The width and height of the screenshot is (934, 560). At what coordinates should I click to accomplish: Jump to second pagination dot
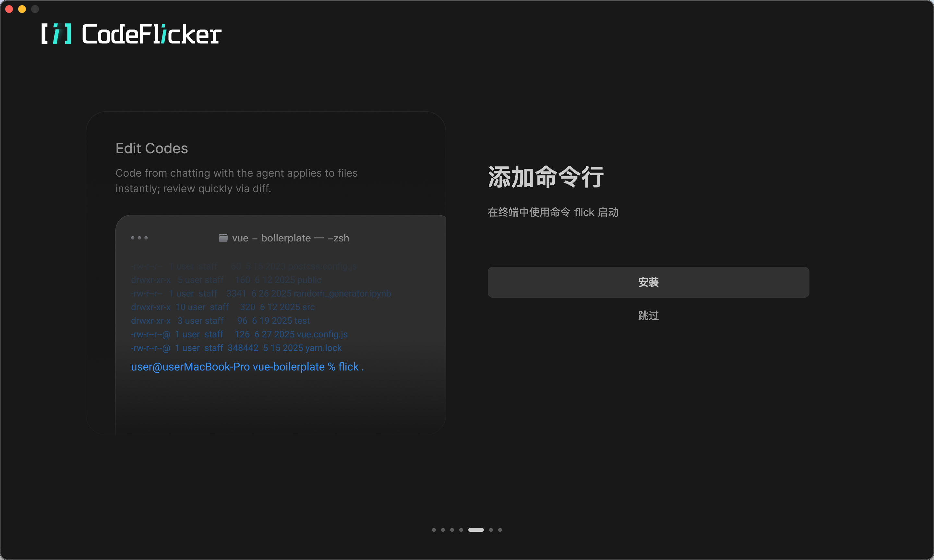[443, 530]
